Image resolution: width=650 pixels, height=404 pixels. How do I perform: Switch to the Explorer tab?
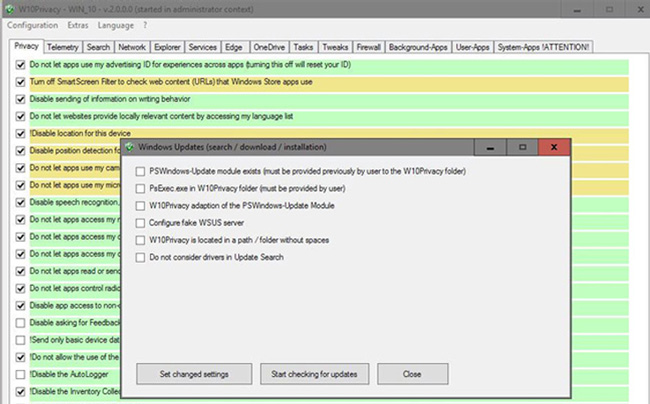(167, 47)
